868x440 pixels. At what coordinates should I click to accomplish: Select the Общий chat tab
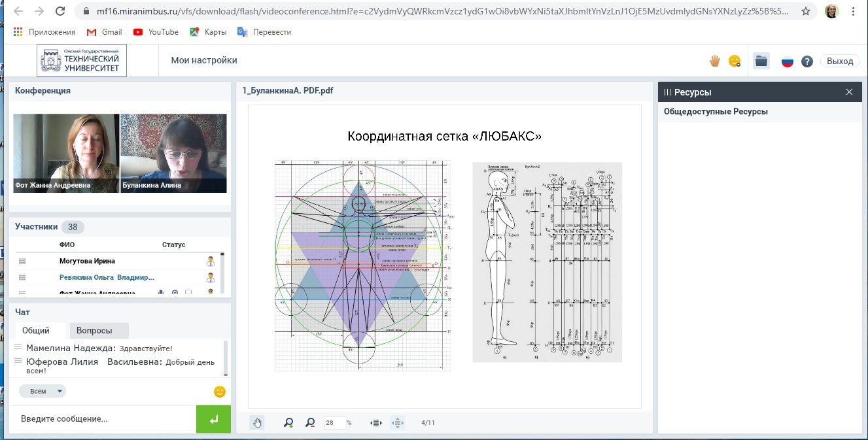coord(37,331)
